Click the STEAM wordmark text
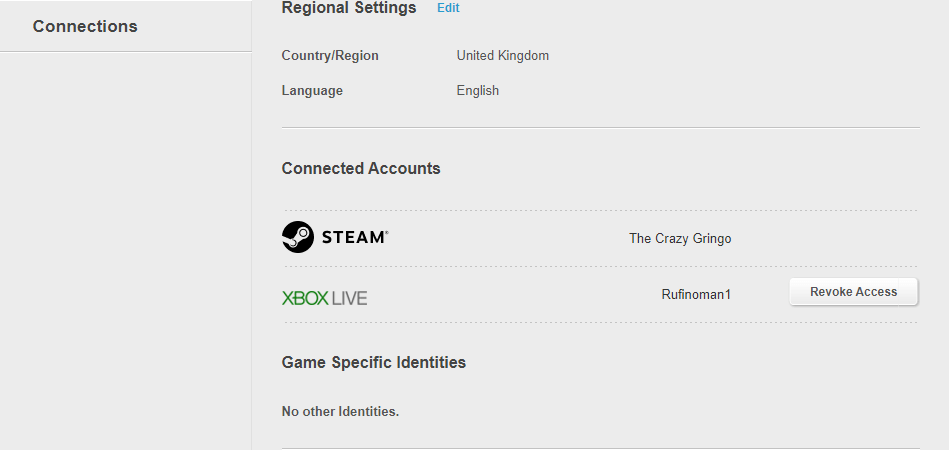 [x=355, y=237]
